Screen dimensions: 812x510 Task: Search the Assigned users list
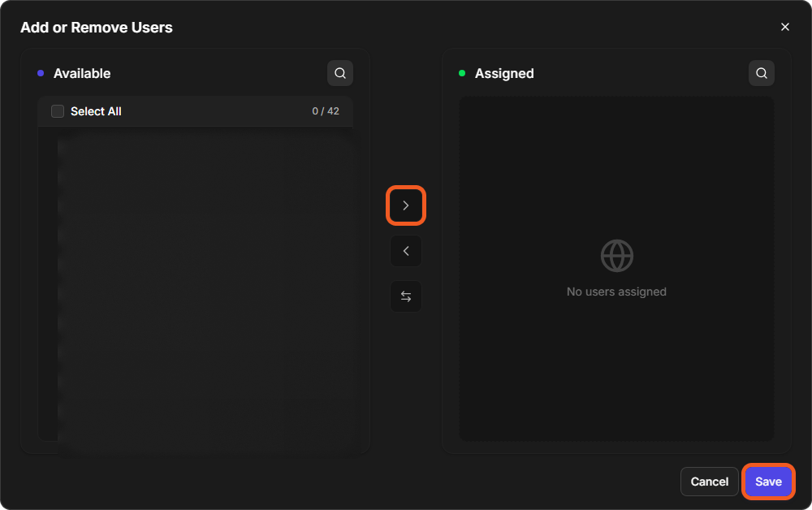click(x=762, y=74)
